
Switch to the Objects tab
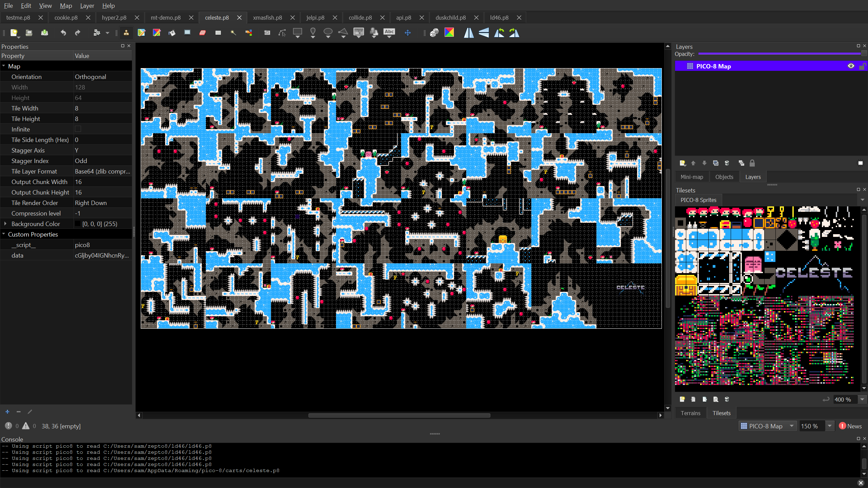point(724,177)
